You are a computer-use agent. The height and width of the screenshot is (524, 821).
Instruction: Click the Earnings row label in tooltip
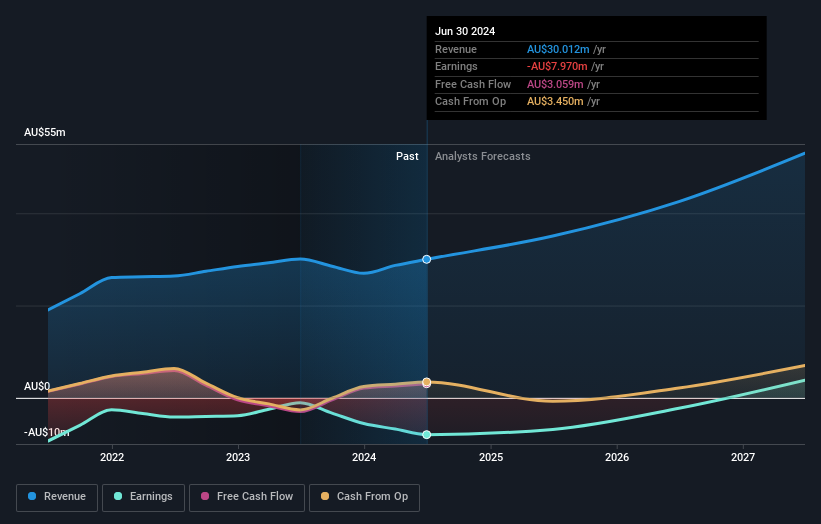pos(456,66)
